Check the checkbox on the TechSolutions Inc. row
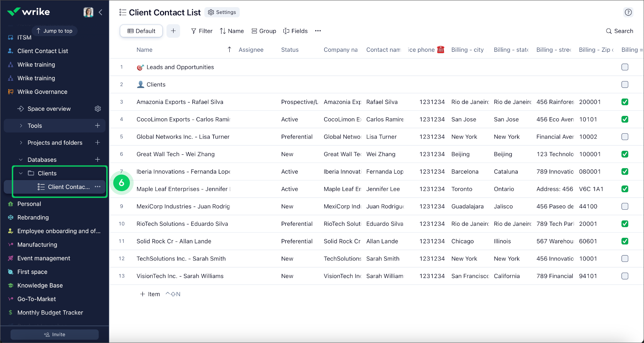The width and height of the screenshot is (644, 343). (625, 258)
